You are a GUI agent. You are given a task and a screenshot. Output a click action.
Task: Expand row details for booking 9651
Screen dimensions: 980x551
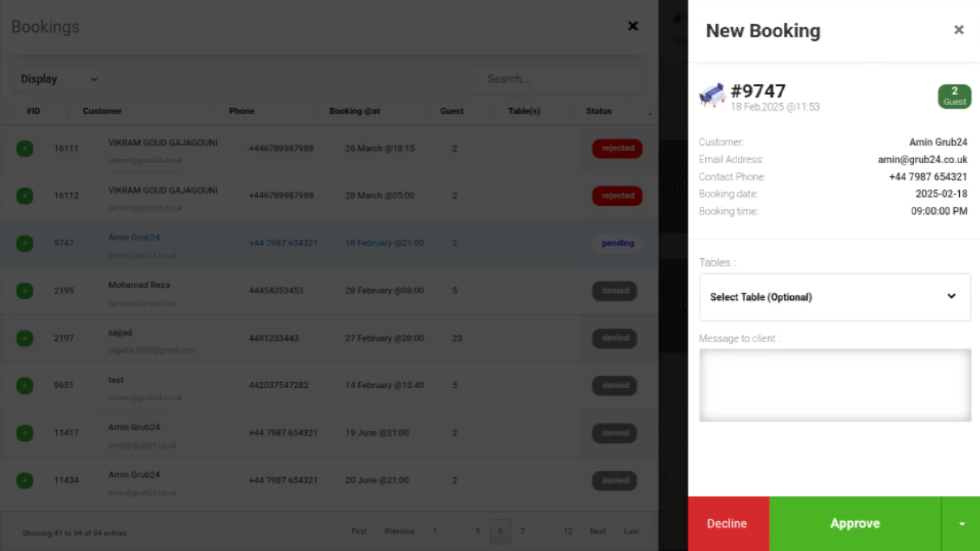(25, 385)
